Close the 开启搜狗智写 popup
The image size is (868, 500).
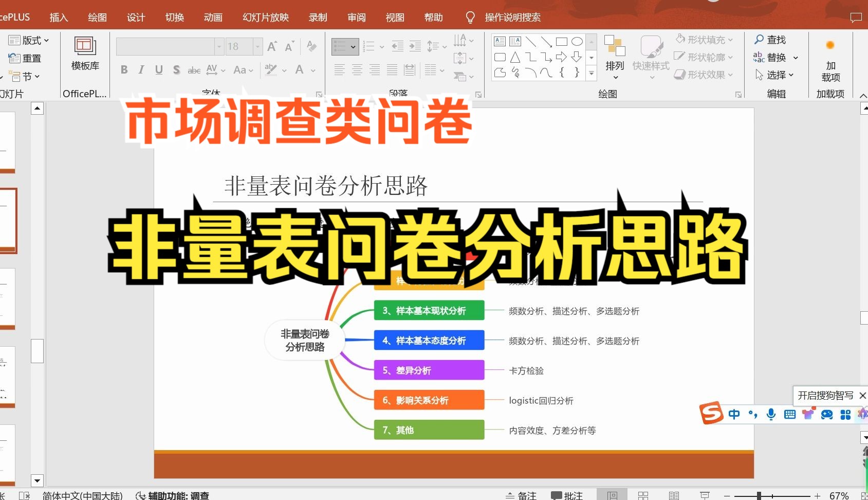pos(862,395)
